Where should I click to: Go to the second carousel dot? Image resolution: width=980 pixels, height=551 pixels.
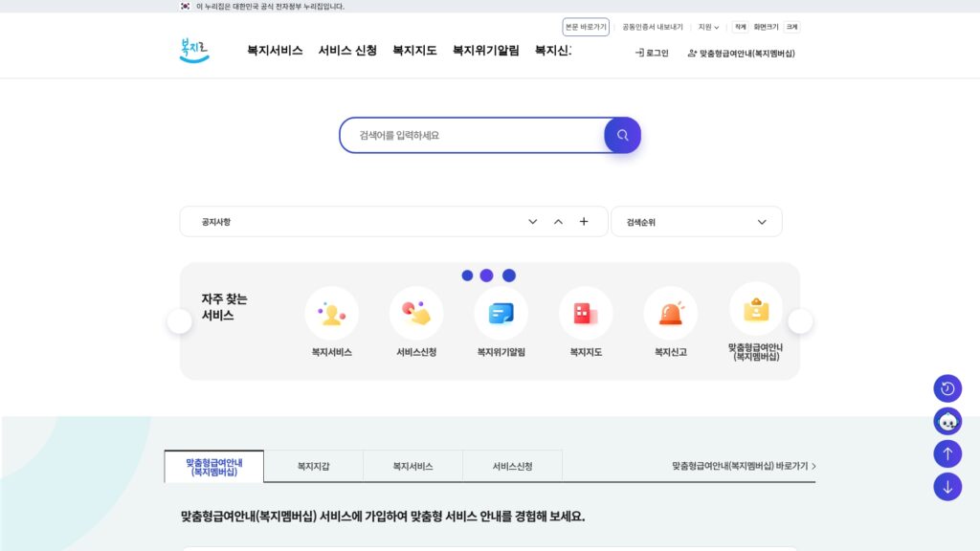(x=487, y=275)
